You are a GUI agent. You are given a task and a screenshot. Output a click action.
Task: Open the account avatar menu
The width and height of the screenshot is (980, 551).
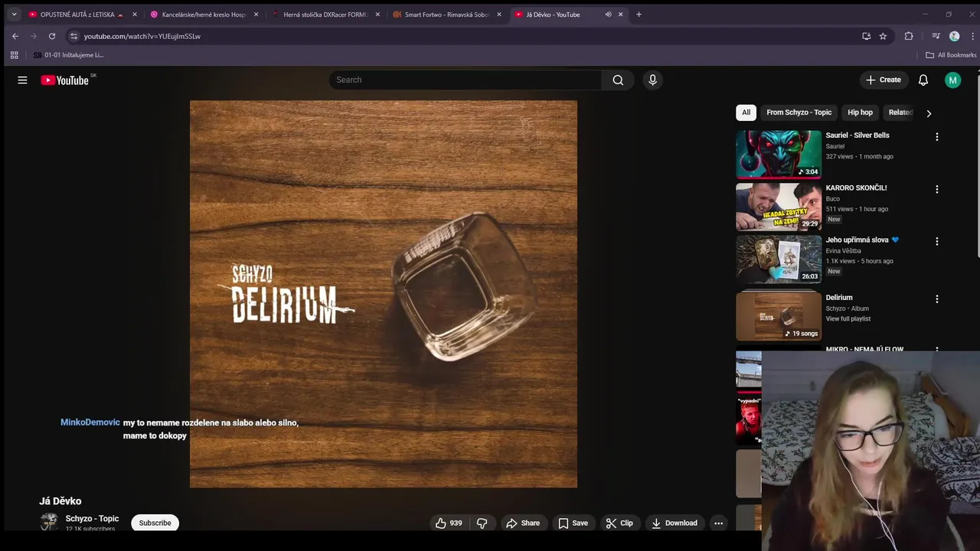[x=952, y=80]
